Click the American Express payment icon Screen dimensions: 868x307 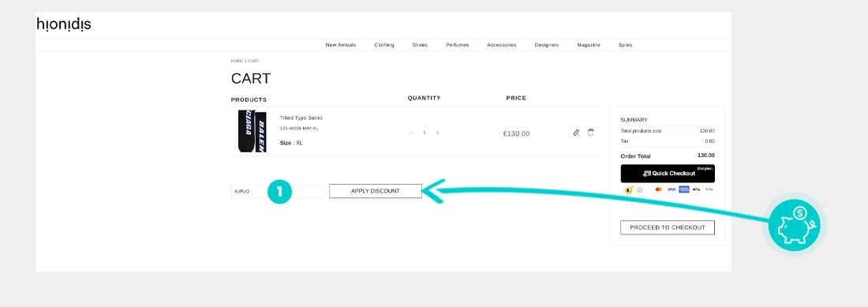pos(684,189)
